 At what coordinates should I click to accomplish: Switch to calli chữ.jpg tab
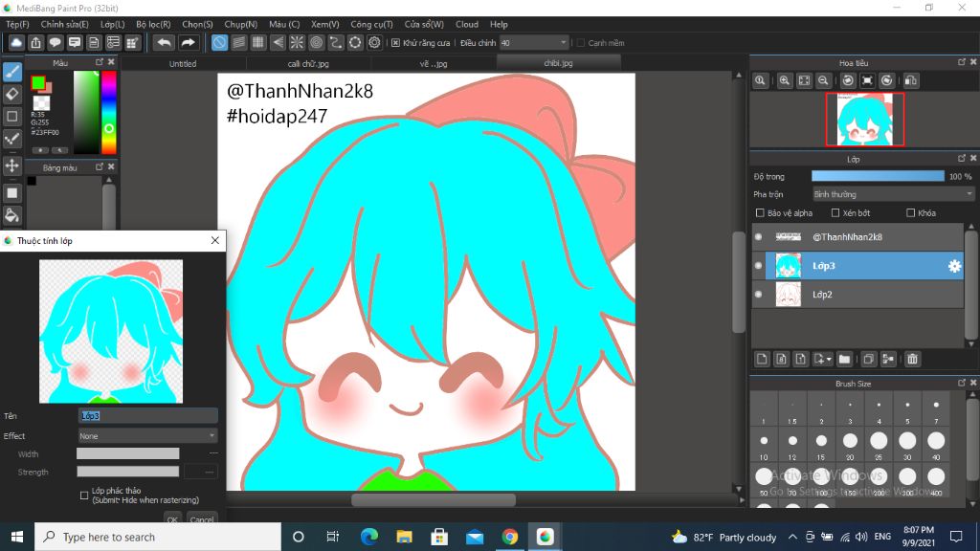(308, 64)
